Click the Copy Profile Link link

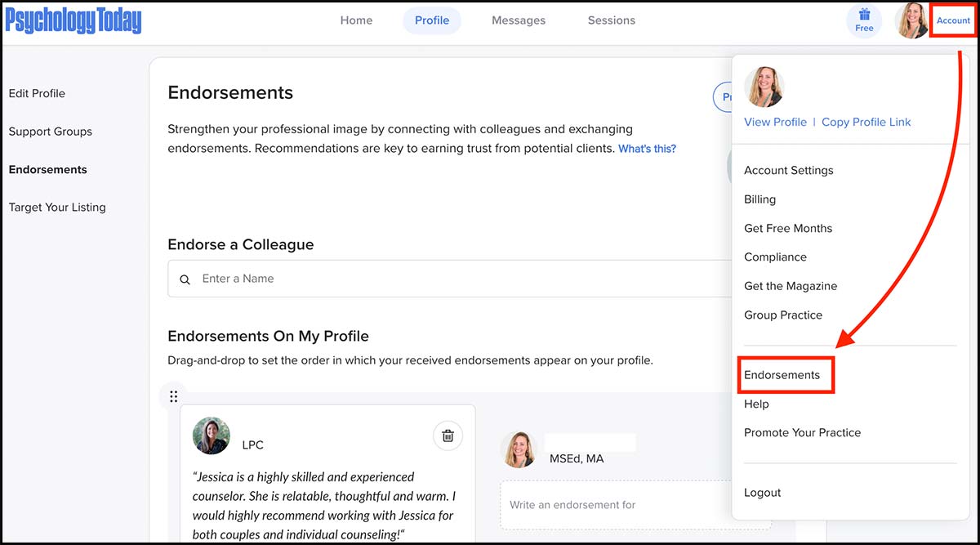point(866,122)
